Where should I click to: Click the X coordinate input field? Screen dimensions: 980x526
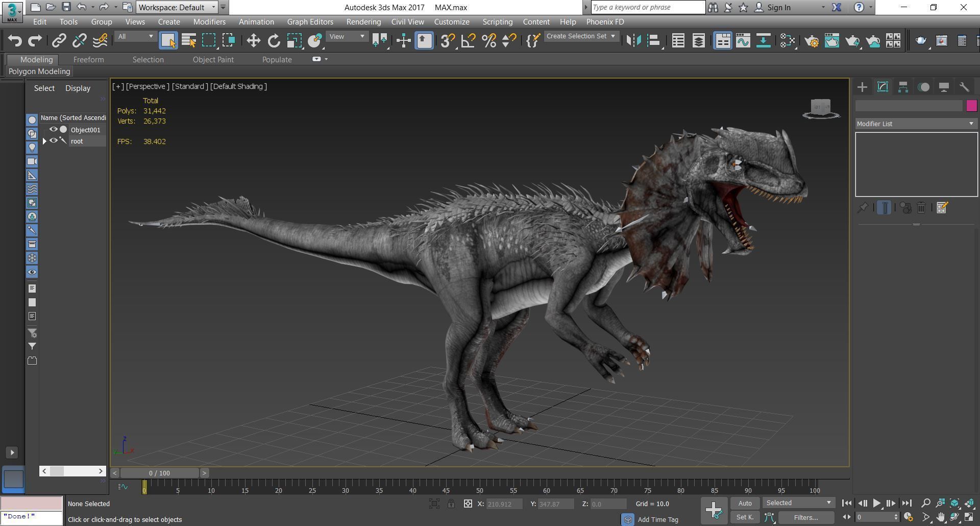[x=504, y=504]
